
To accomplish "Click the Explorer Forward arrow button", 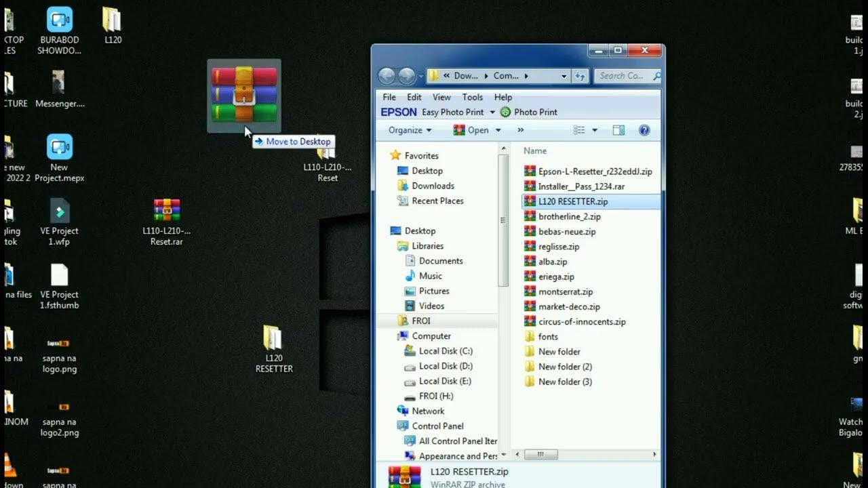I will click(407, 76).
